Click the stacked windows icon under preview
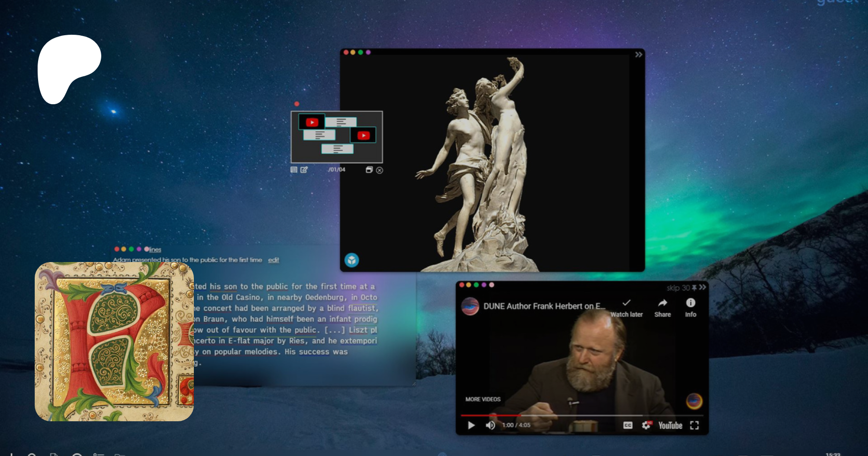This screenshot has width=868, height=456. (x=369, y=170)
